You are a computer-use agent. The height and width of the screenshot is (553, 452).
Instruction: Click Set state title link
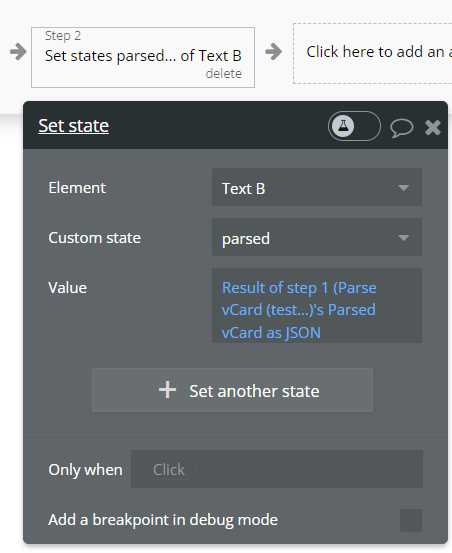click(x=73, y=126)
